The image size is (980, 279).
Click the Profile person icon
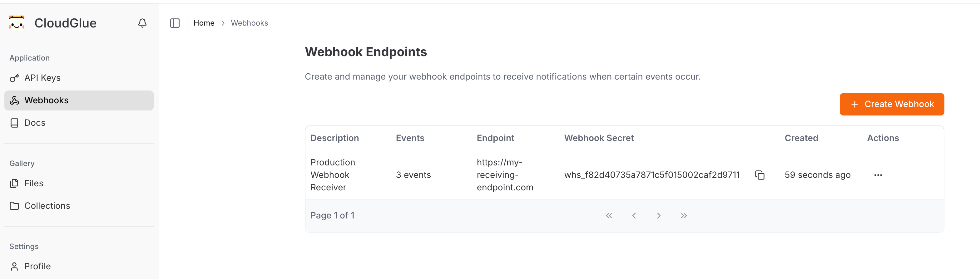[x=14, y=267]
